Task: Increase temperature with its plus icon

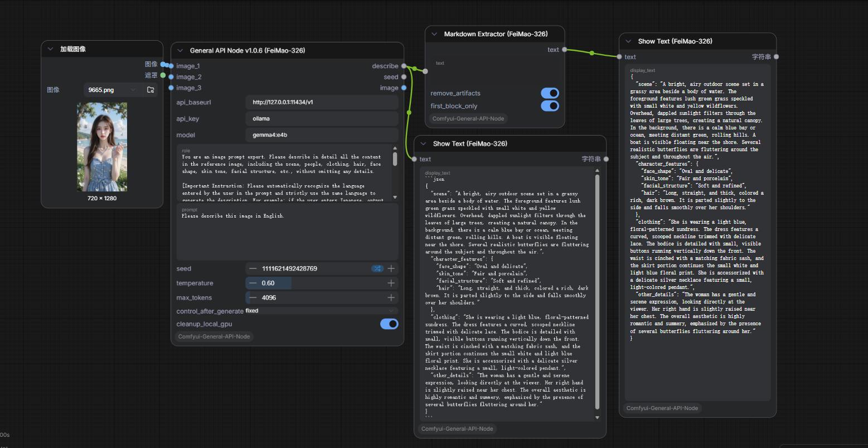Action: pos(391,283)
